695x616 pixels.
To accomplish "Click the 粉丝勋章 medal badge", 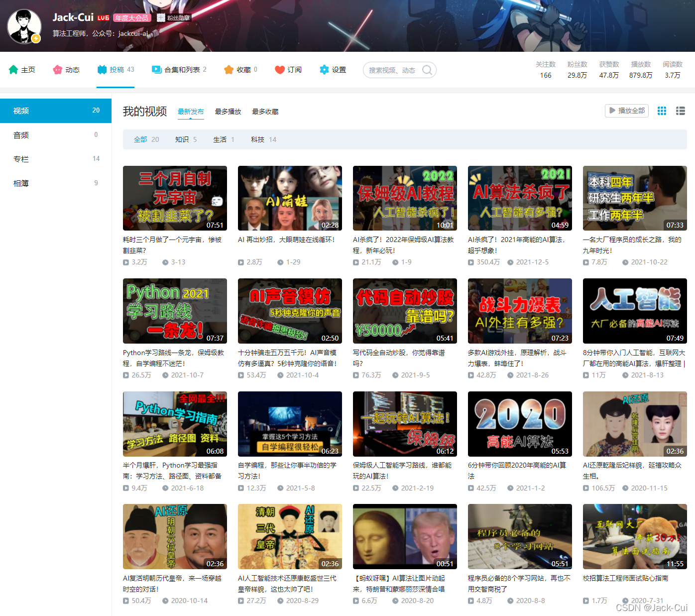I will 174,18.
